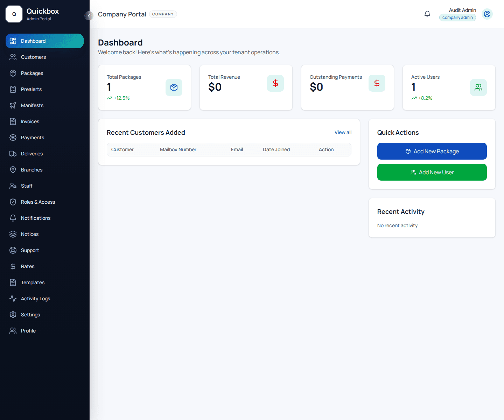
Task: Click the COMPANY label next to Company Portal
Action: point(163,14)
